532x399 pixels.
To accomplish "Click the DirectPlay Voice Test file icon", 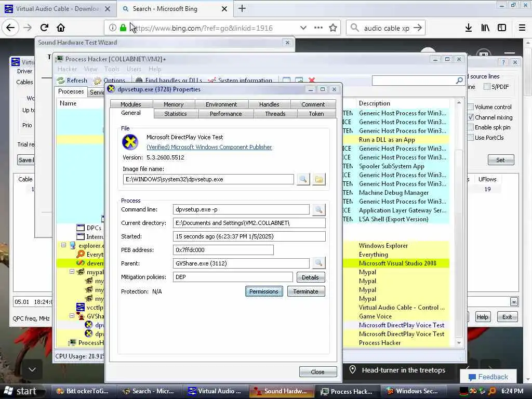I will [130, 142].
